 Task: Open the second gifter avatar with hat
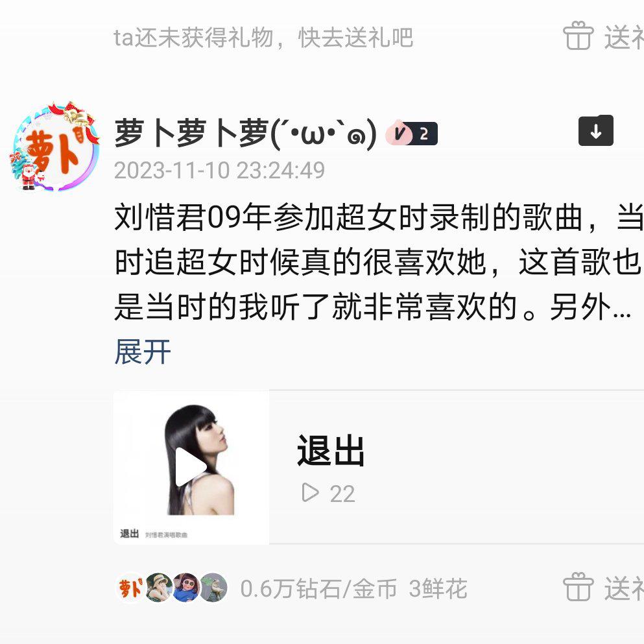click(158, 588)
